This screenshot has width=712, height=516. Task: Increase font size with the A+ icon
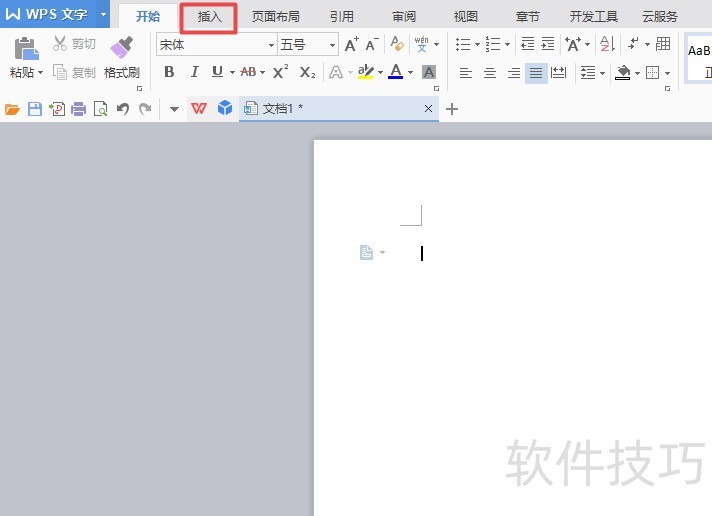pos(351,45)
